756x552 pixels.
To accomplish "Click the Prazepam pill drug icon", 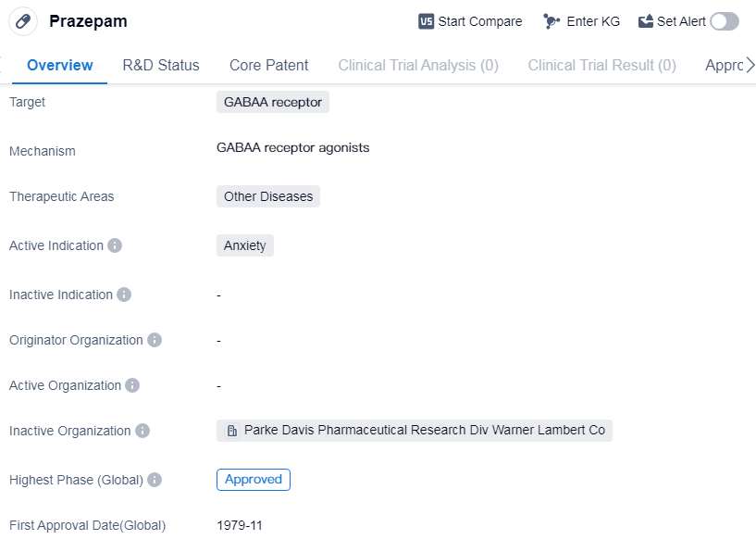I will (x=23, y=21).
